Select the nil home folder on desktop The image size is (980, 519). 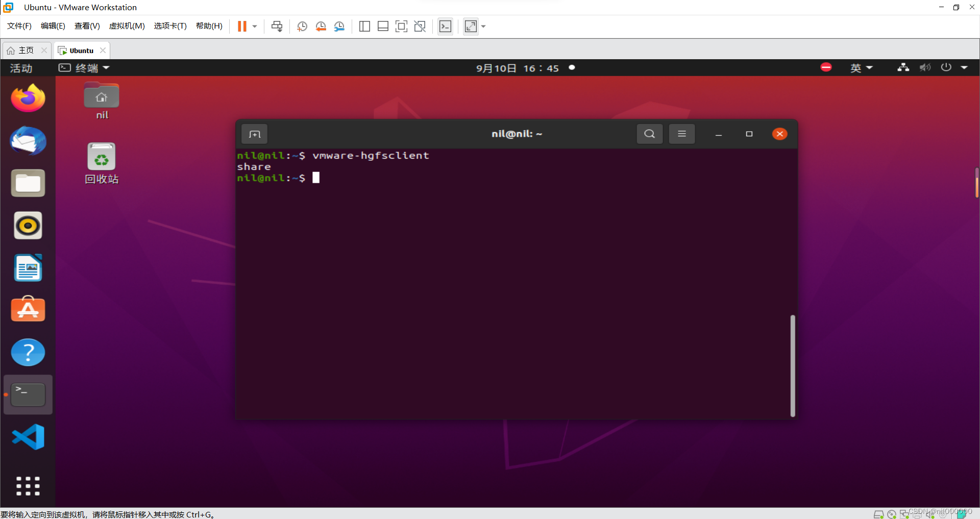coord(102,101)
